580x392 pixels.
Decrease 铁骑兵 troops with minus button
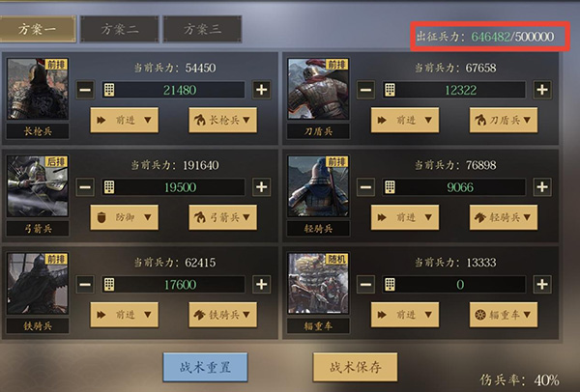(85, 284)
